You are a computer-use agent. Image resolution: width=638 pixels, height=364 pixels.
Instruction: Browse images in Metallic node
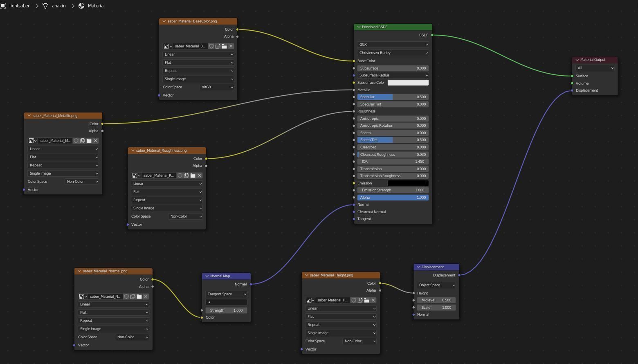pyautogui.click(x=32, y=141)
